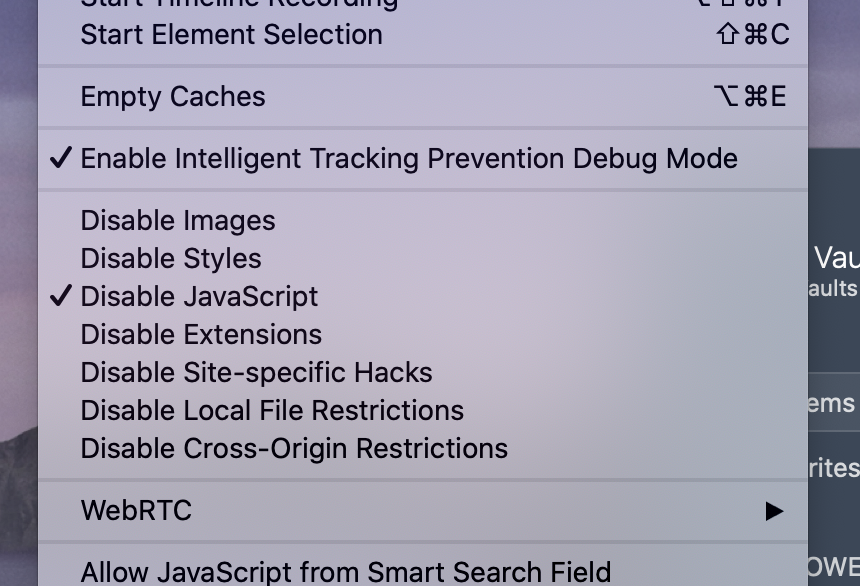Toggle Enable Intelligent Tracking Prevention Debug Mode

[423, 159]
